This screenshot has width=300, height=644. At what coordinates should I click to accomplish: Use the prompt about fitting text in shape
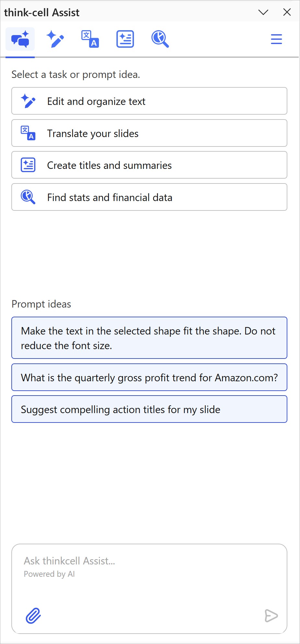[x=149, y=338]
